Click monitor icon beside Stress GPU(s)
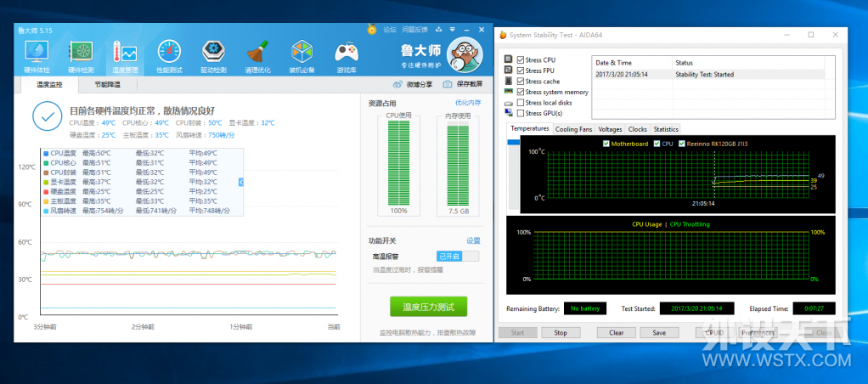Image resolution: width=868 pixels, height=384 pixels. point(509,113)
